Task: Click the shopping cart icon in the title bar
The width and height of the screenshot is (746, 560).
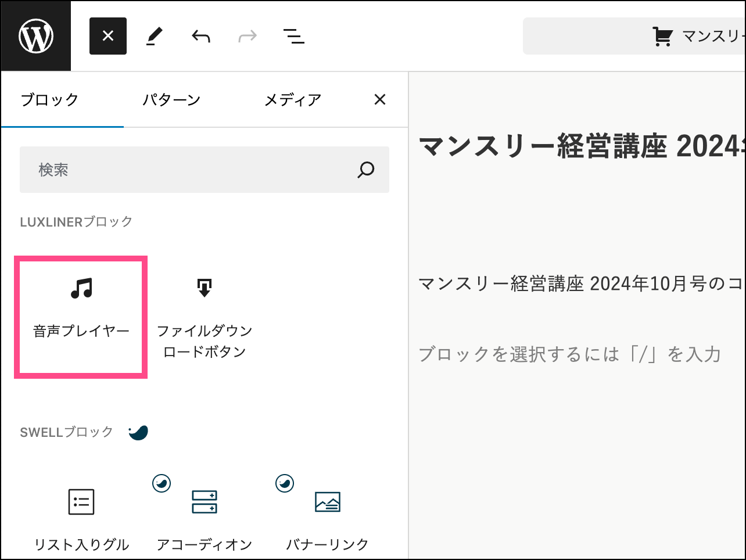Action: (662, 37)
